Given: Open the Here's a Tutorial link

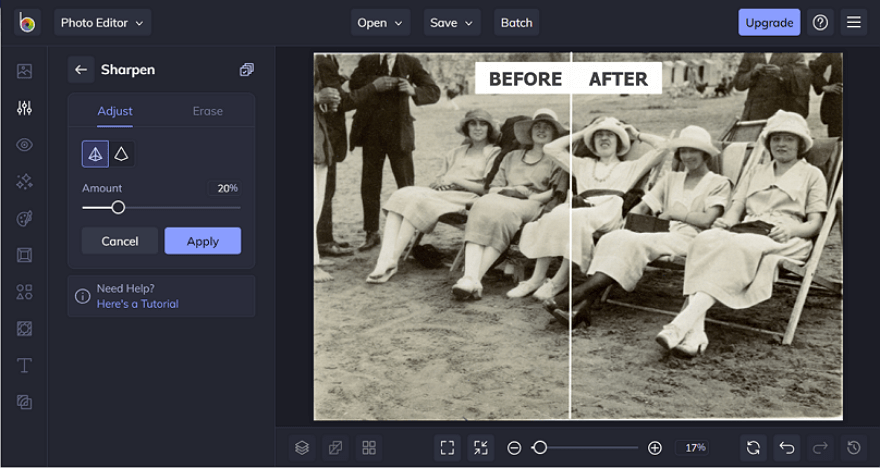Looking at the screenshot, I should pyautogui.click(x=138, y=304).
